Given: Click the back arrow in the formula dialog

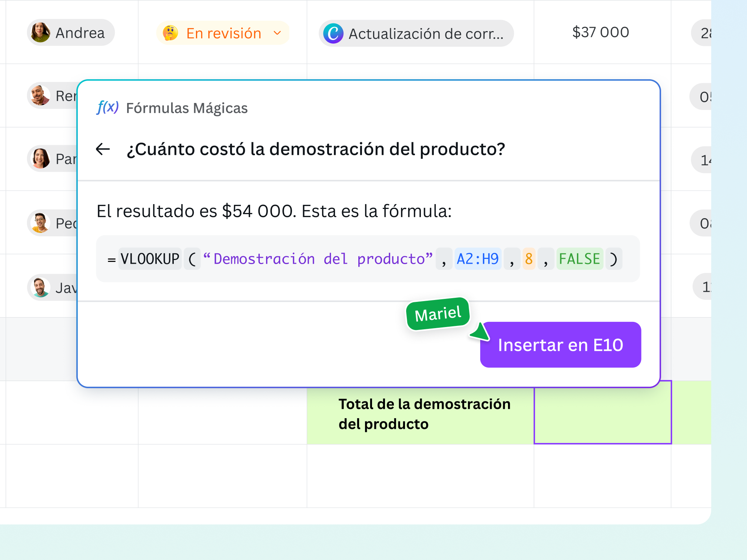Looking at the screenshot, I should [x=102, y=149].
